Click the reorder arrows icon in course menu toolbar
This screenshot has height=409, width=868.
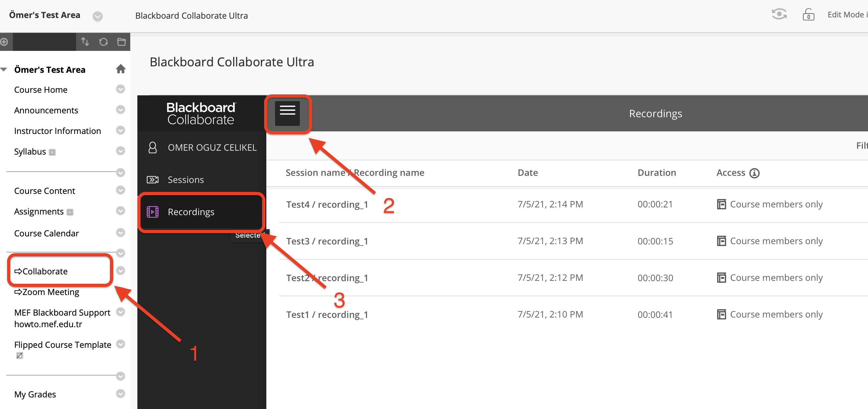[x=85, y=42]
